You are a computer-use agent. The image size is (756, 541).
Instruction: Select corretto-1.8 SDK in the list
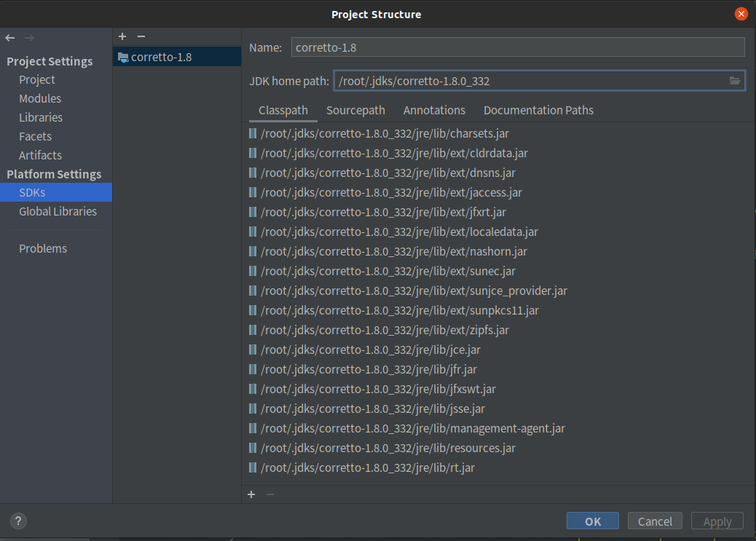pyautogui.click(x=161, y=57)
